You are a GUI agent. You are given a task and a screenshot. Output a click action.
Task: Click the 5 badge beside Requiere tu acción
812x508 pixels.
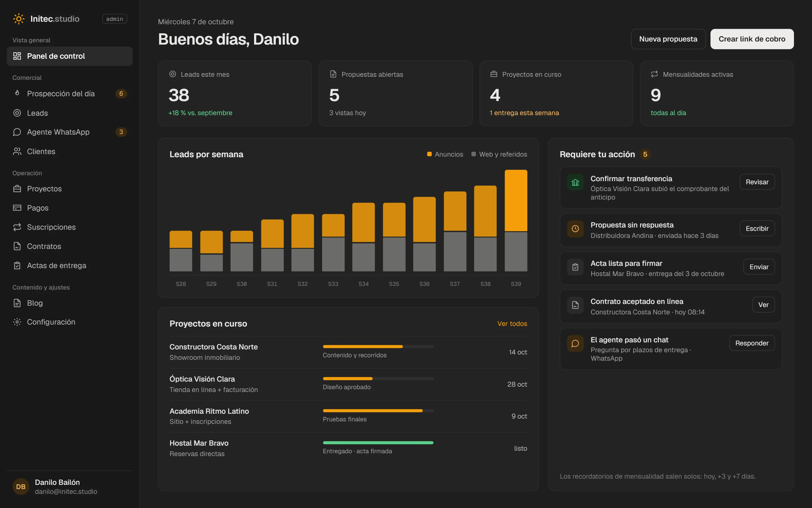click(x=645, y=154)
